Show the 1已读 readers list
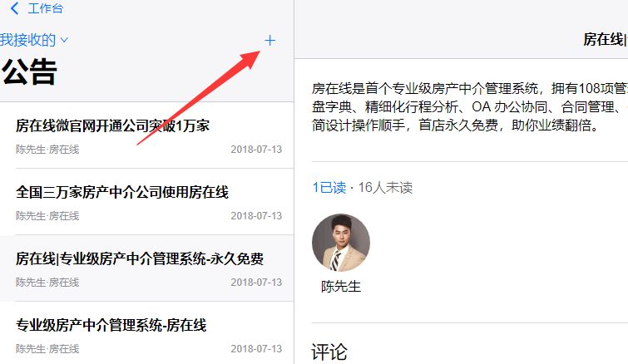The height and width of the screenshot is (364, 628). pyautogui.click(x=329, y=187)
